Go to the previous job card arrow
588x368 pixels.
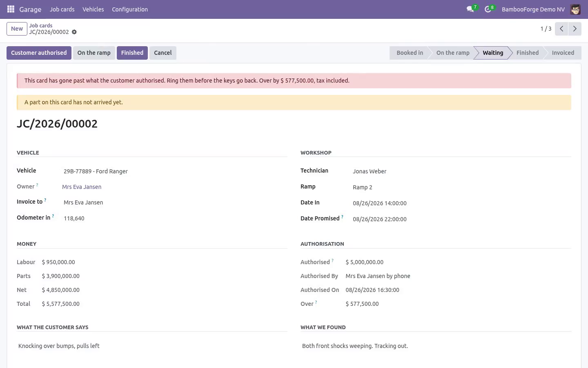click(561, 29)
